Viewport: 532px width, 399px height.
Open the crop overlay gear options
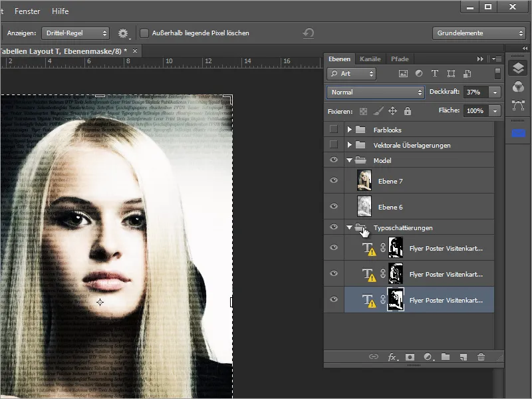coord(123,33)
